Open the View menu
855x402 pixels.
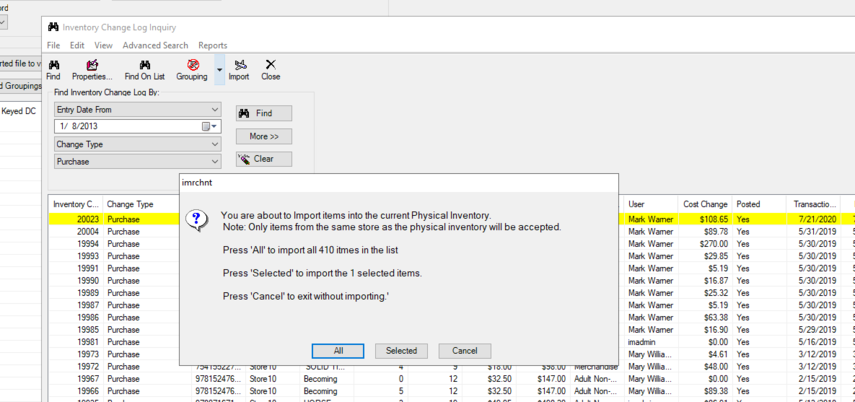(x=104, y=45)
